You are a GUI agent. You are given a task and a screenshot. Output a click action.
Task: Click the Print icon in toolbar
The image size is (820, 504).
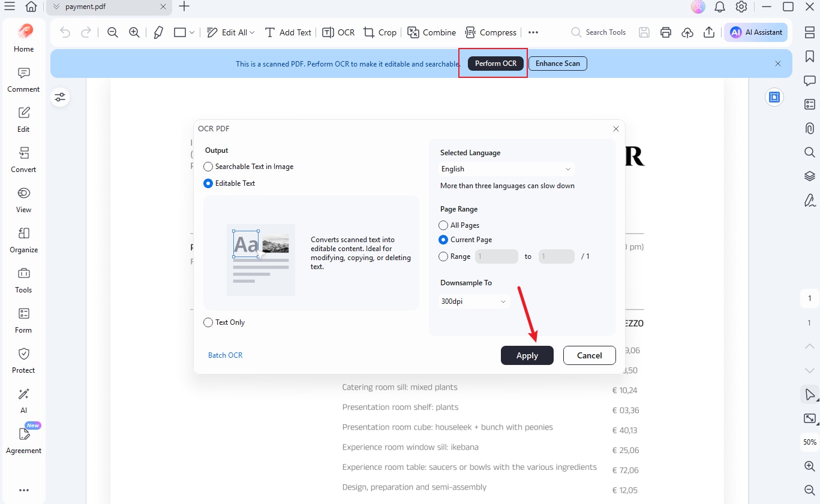(x=666, y=32)
